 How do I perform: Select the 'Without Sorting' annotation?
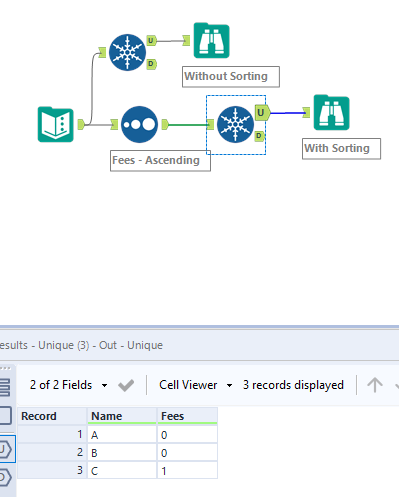point(231,77)
